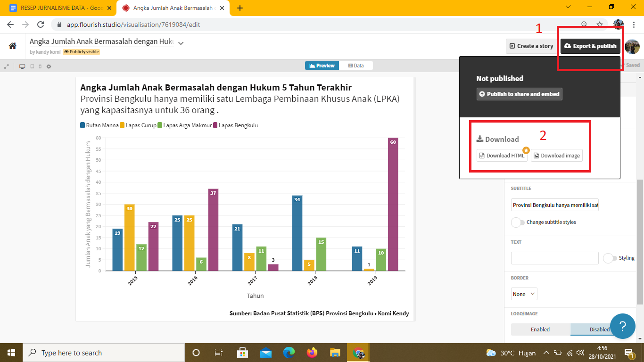The height and width of the screenshot is (362, 644).
Task: Open the blue help question mark bubble
Action: 622,326
